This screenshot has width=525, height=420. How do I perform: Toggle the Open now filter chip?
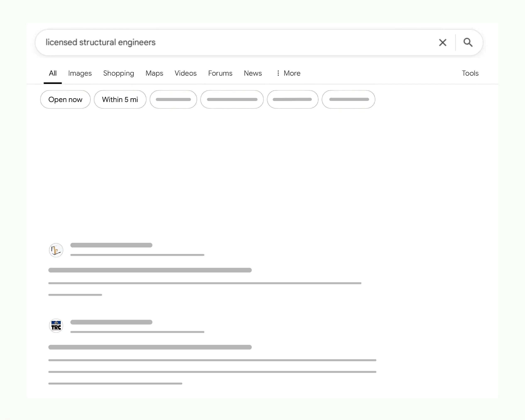[x=65, y=99]
